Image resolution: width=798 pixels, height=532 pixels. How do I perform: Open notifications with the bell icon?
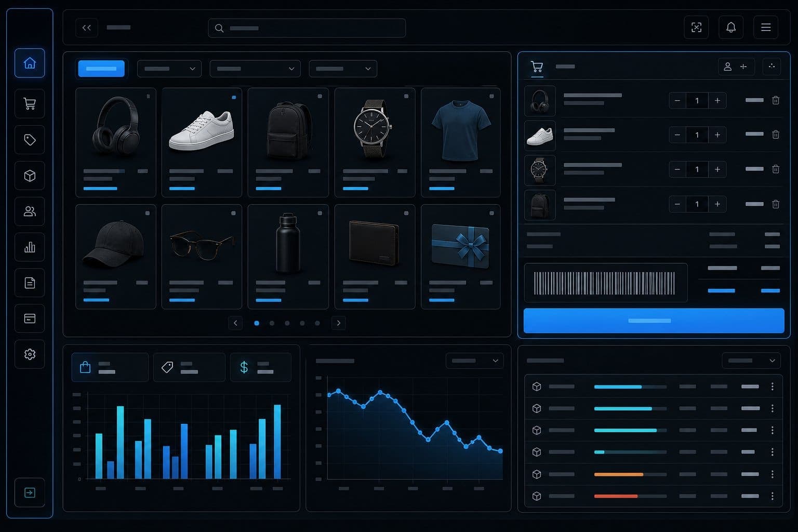click(731, 28)
